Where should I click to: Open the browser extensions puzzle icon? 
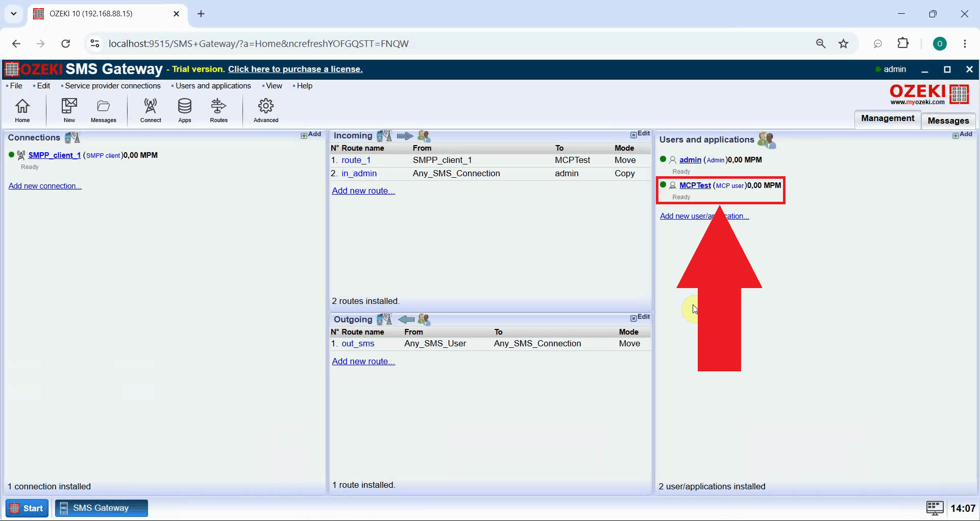pos(903,43)
